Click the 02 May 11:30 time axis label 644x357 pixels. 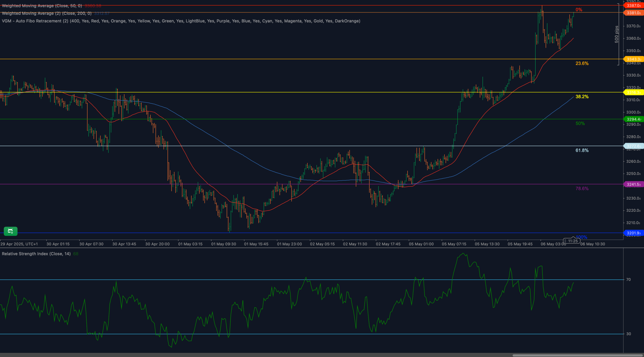coord(355,244)
